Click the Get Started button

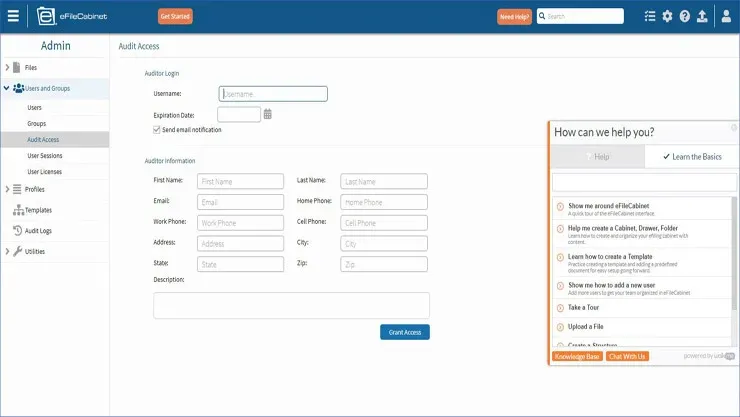point(175,17)
